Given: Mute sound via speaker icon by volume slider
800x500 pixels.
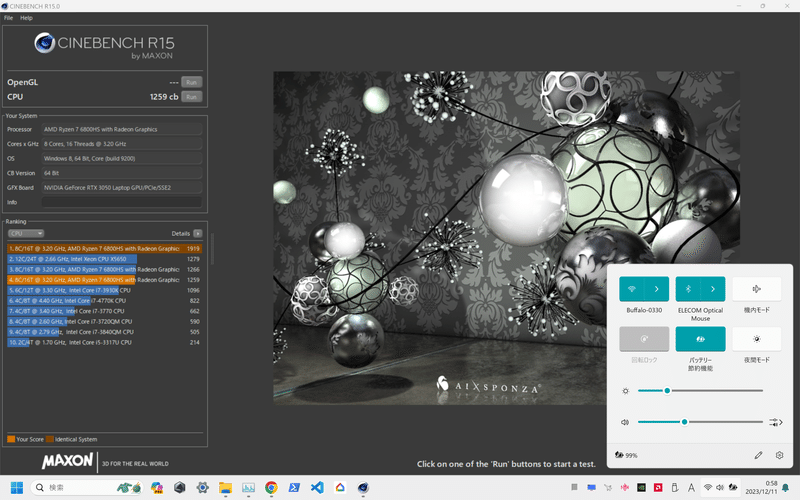Looking at the screenshot, I should [625, 422].
